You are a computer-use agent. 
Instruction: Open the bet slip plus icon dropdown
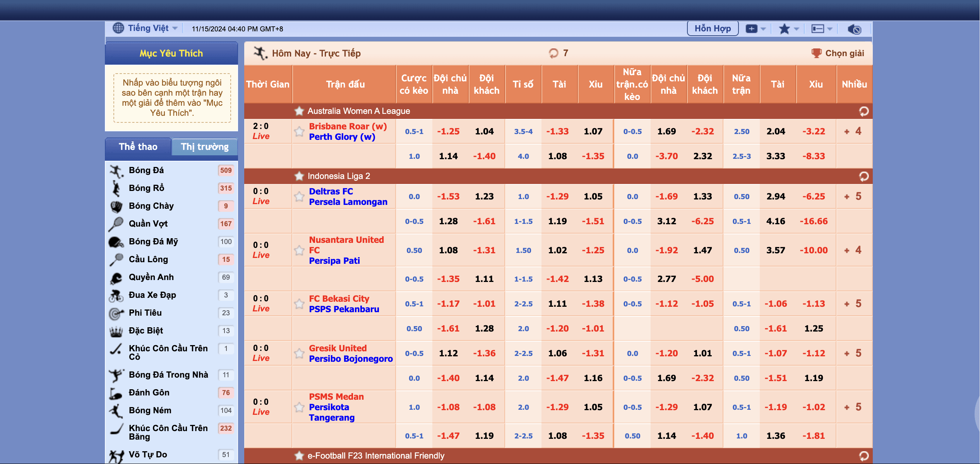[756, 29]
